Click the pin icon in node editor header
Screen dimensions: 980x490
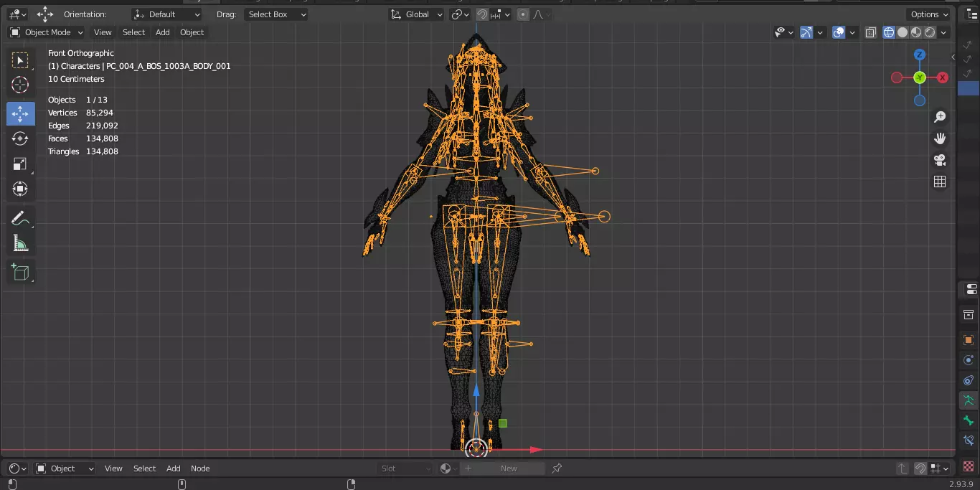pos(557,468)
